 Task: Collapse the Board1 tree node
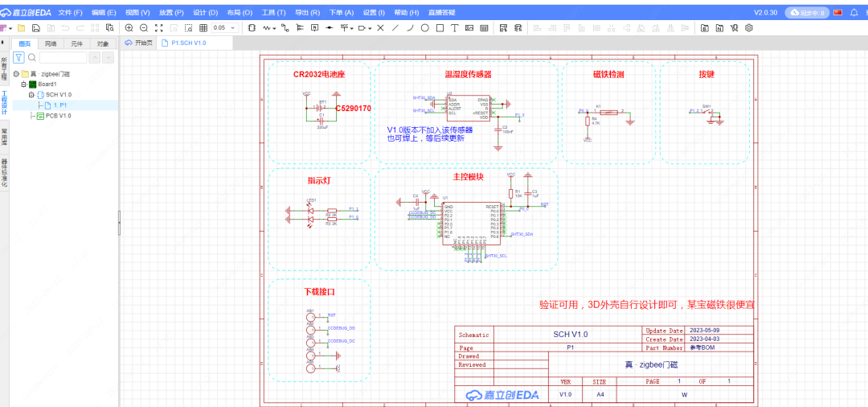point(24,84)
